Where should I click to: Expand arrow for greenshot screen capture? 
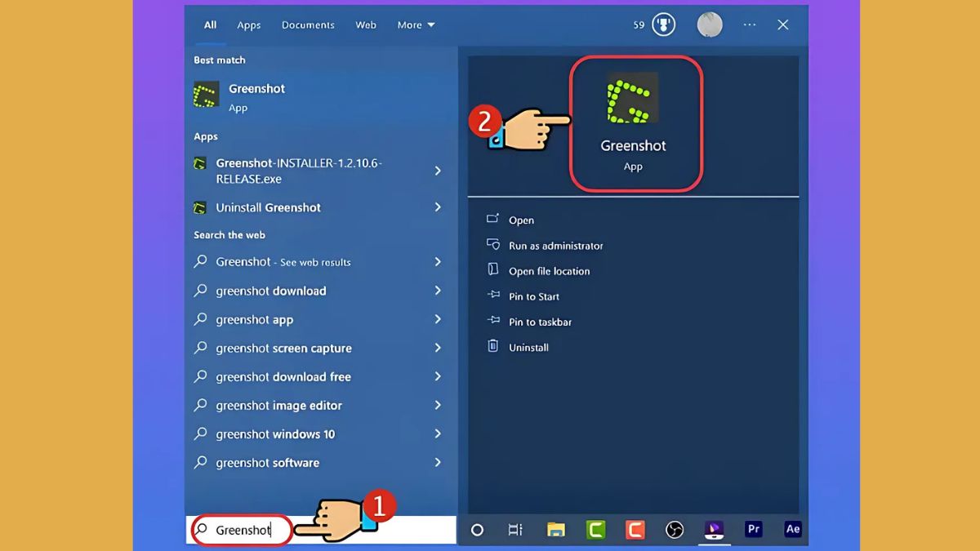(x=438, y=348)
